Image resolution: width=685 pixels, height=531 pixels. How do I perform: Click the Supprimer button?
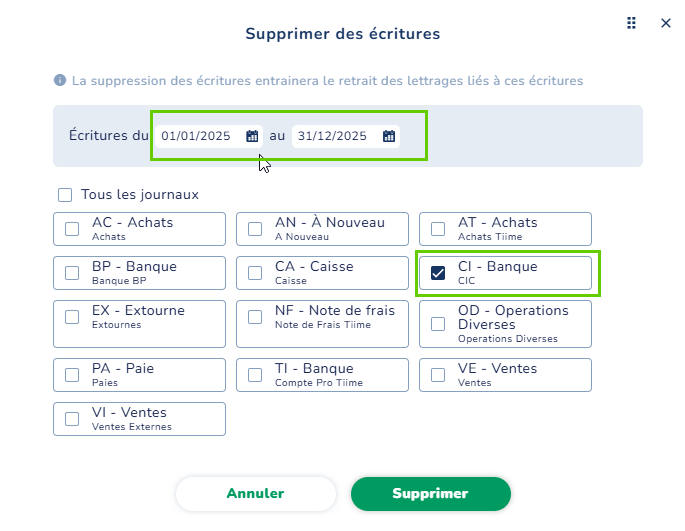click(431, 494)
